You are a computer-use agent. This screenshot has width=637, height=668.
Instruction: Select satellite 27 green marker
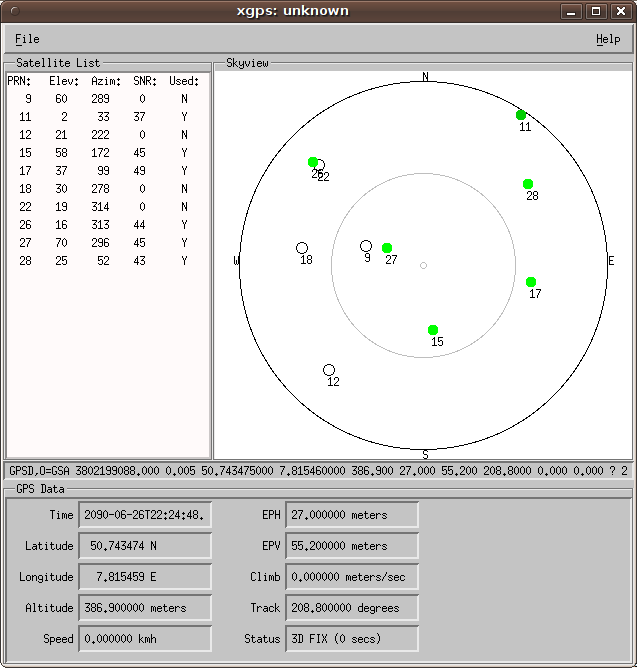[x=387, y=248]
